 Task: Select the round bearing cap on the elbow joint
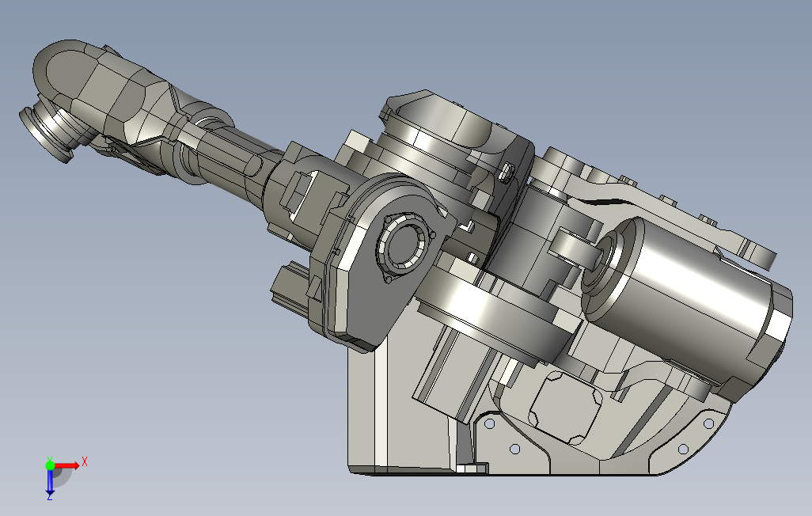click(404, 245)
